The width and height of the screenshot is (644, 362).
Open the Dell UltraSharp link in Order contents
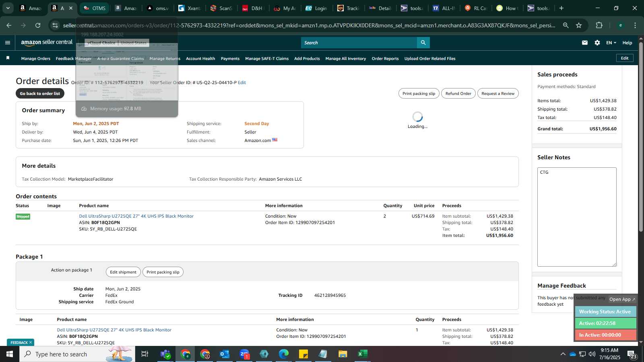136,216
